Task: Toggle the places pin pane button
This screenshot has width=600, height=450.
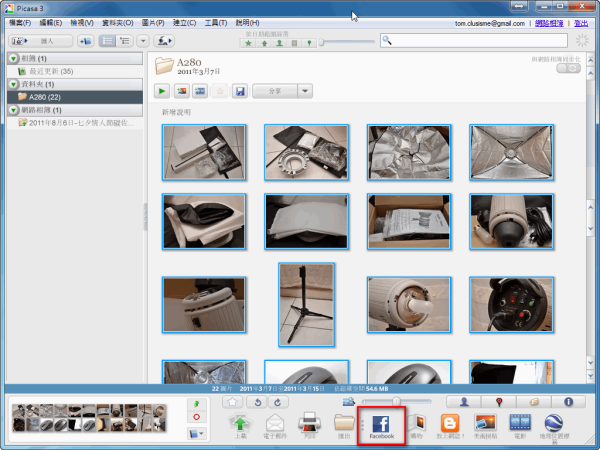Action: (497, 401)
